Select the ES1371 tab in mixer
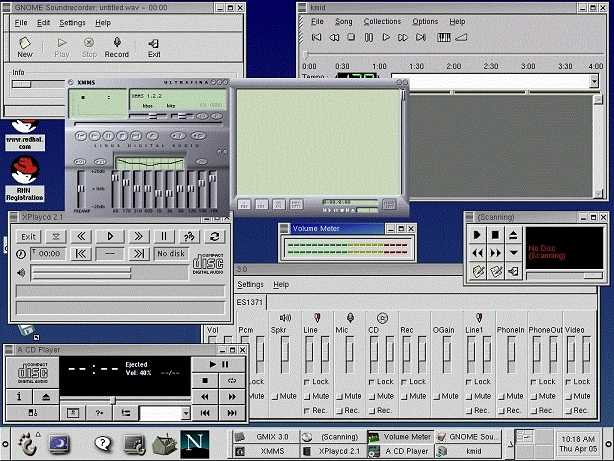Screen dimensions: 614x461 coord(251,301)
